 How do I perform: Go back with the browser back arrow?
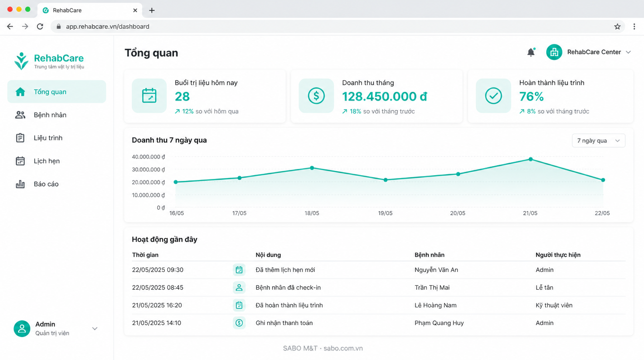tap(10, 27)
